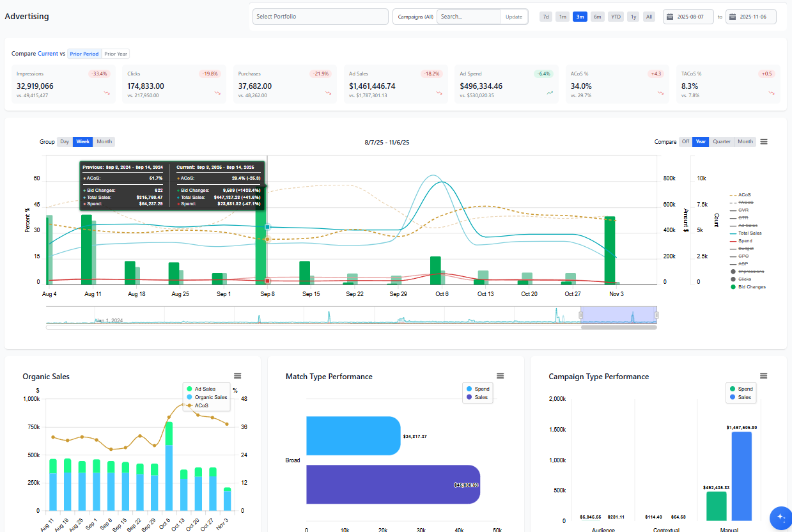
Task: Click the calendar icon for the end date
Action: click(733, 16)
